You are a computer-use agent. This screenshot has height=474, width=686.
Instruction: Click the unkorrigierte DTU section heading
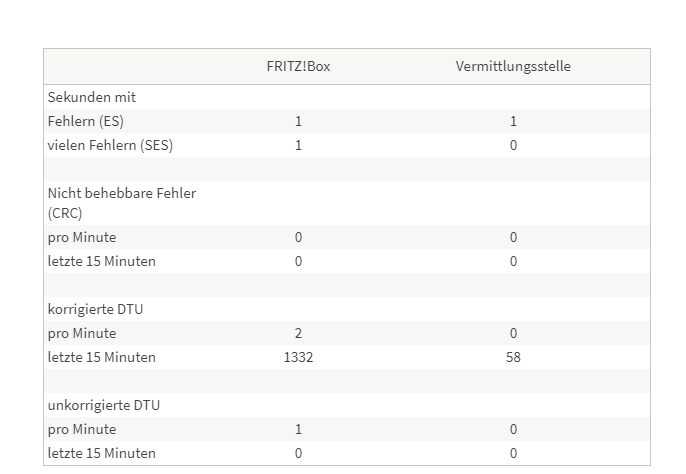click(x=104, y=405)
